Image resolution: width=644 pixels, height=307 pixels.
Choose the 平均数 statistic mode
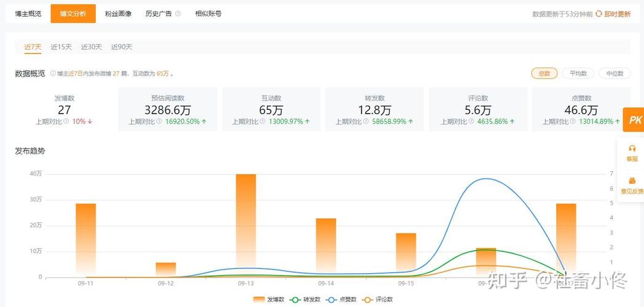coord(578,74)
